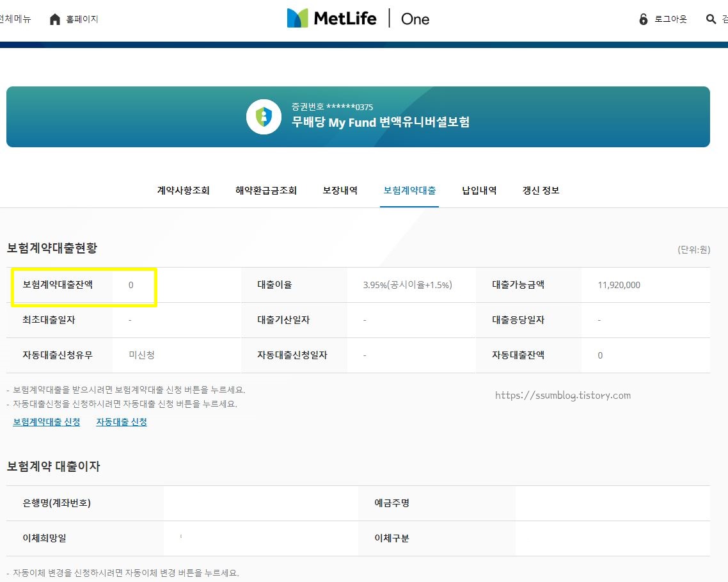This screenshot has width=728, height=582.
Task: Click the 자동대출신청유무 label
Action: click(x=58, y=355)
